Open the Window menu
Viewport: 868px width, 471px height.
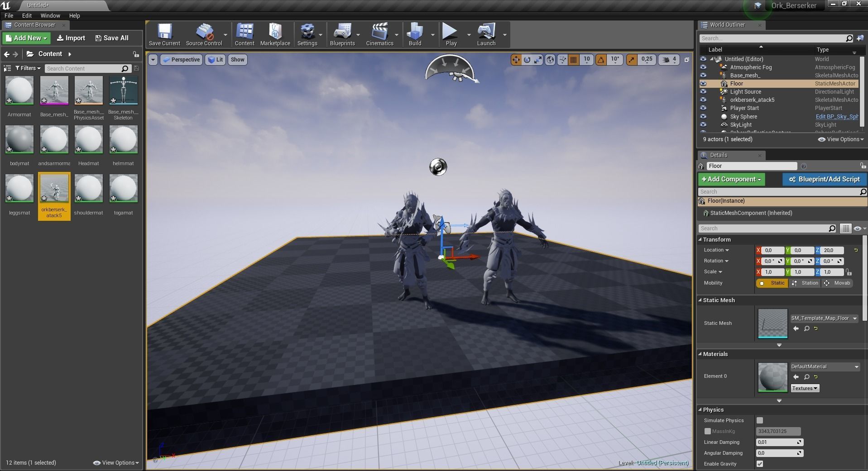[x=50, y=15]
